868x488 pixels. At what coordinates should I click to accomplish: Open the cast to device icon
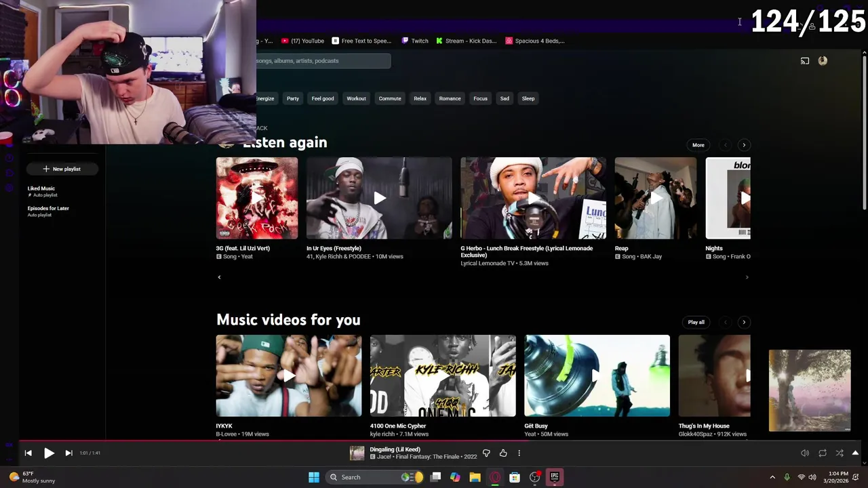click(x=805, y=61)
